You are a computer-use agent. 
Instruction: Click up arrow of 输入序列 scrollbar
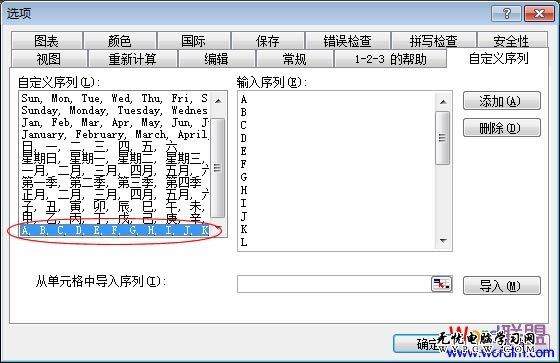(x=443, y=102)
